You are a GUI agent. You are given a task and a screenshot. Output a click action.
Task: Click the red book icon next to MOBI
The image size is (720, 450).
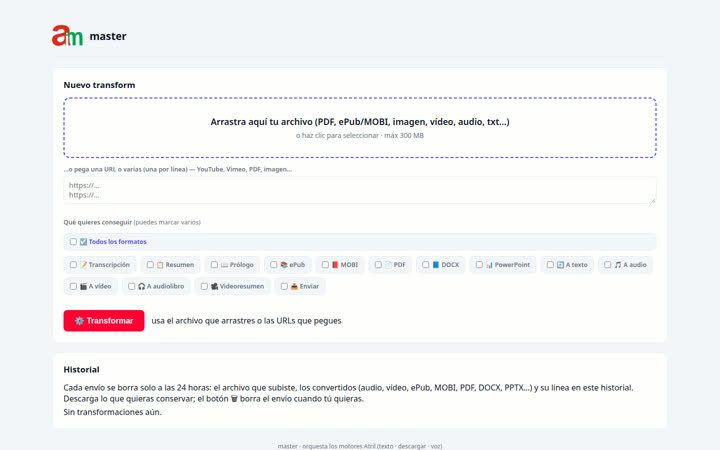pos(335,265)
